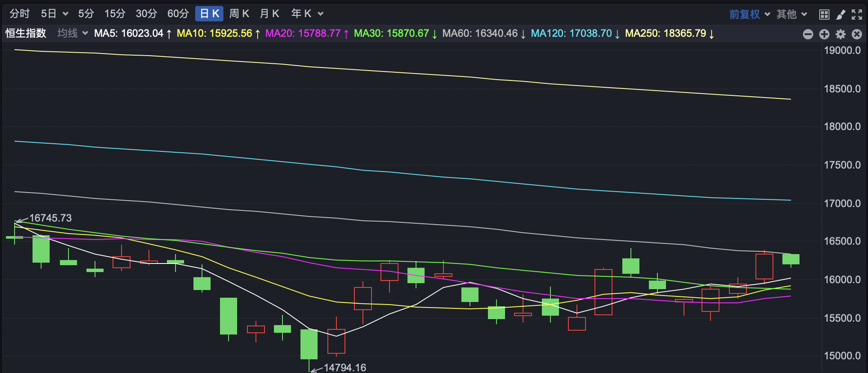Click the MA5: 16023.04 value
868x373 pixels.
tap(133, 33)
